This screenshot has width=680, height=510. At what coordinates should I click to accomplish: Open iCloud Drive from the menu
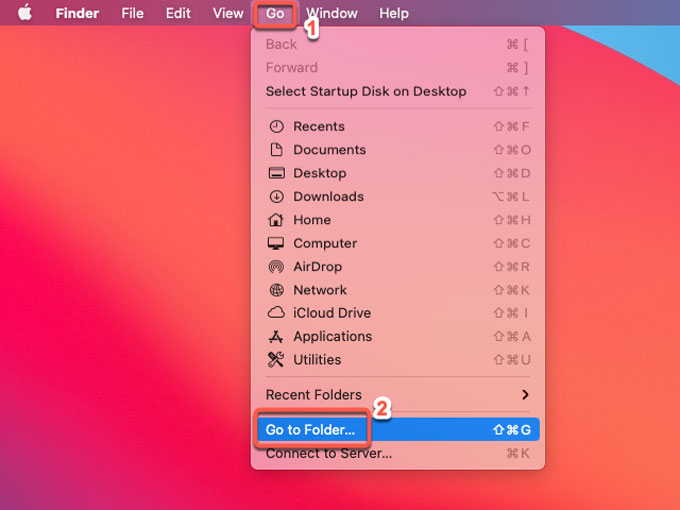[x=398, y=313]
